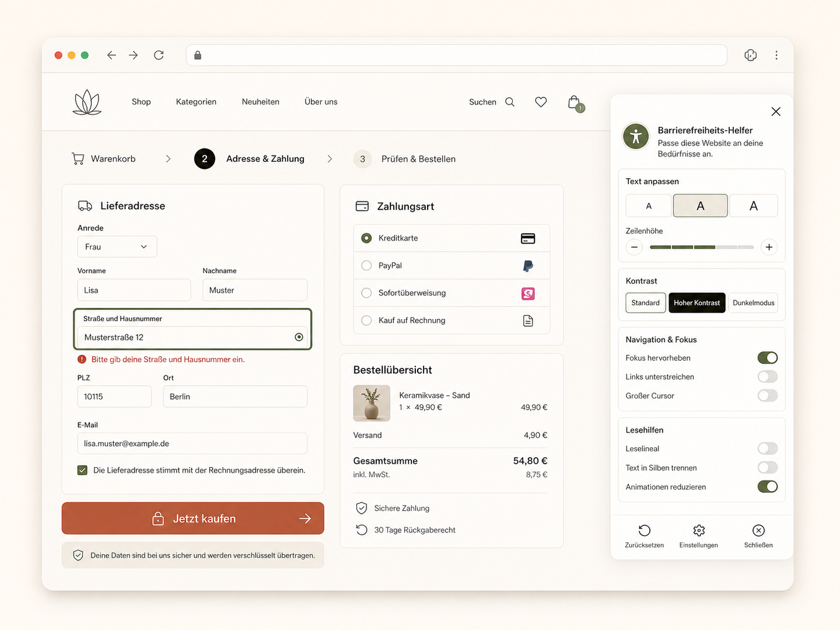The width and height of the screenshot is (840, 630).
Task: Select the Hoher Kontrast button
Action: click(697, 303)
